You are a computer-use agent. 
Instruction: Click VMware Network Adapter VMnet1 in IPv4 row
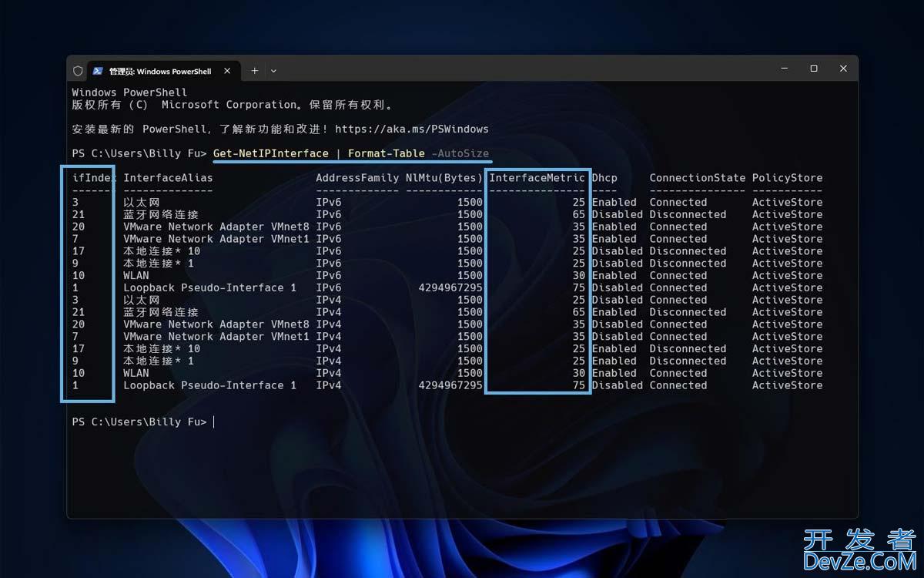pyautogui.click(x=216, y=337)
